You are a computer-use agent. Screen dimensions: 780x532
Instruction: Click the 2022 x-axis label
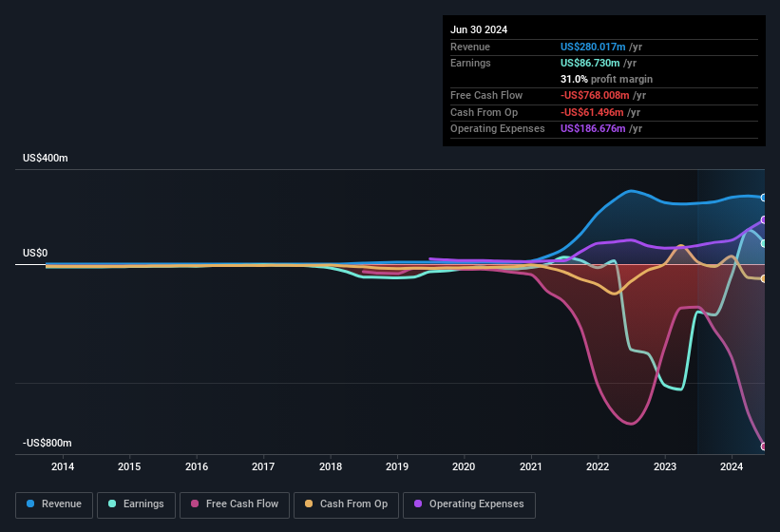point(598,466)
